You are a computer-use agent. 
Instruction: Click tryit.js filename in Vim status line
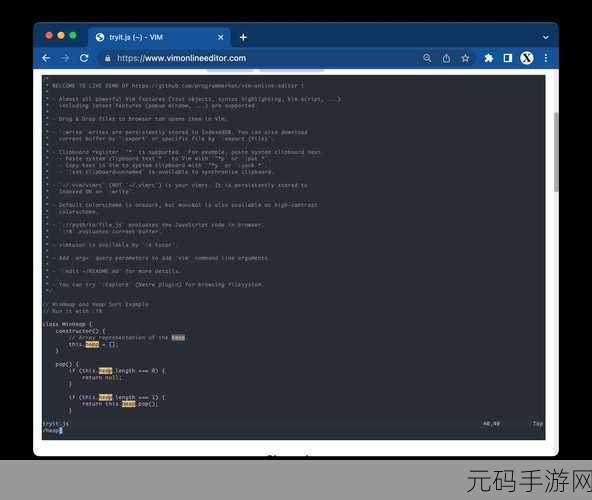56,424
